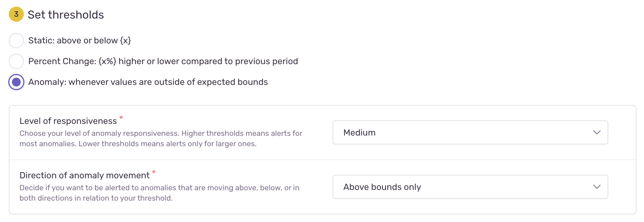Select the Static threshold radio button
The image size is (644, 222).
coord(16,41)
